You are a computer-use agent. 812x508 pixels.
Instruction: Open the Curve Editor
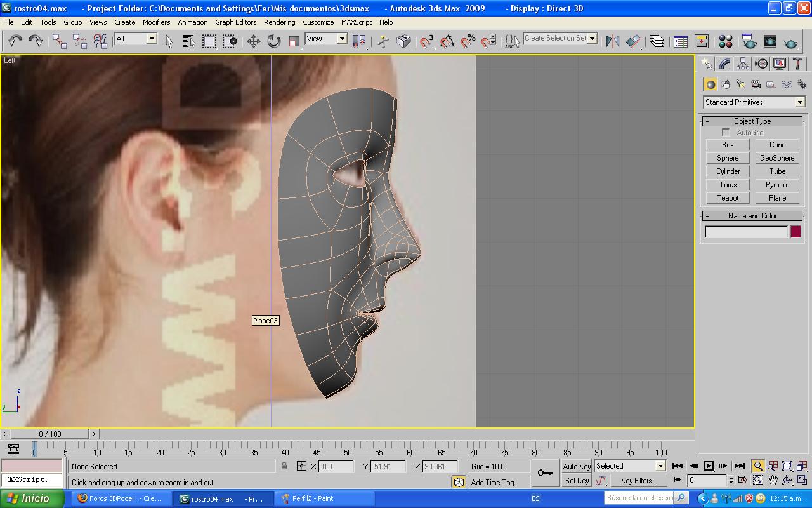click(x=681, y=41)
